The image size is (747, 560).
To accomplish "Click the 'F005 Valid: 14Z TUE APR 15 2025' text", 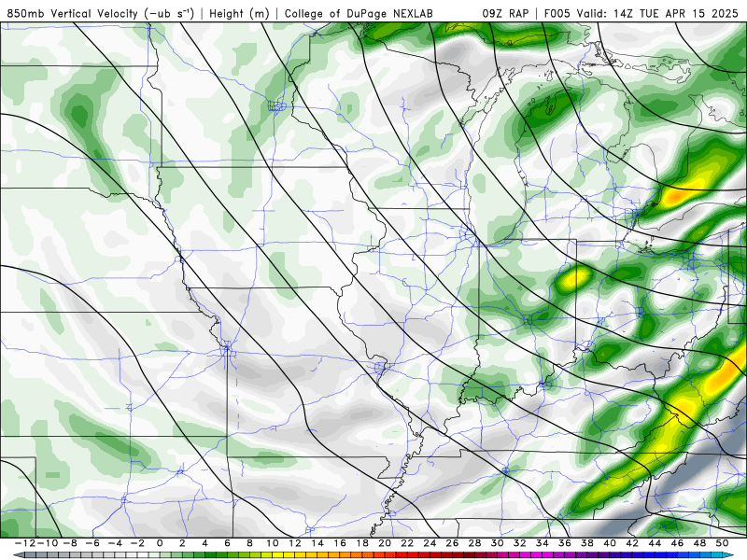I will [x=641, y=13].
